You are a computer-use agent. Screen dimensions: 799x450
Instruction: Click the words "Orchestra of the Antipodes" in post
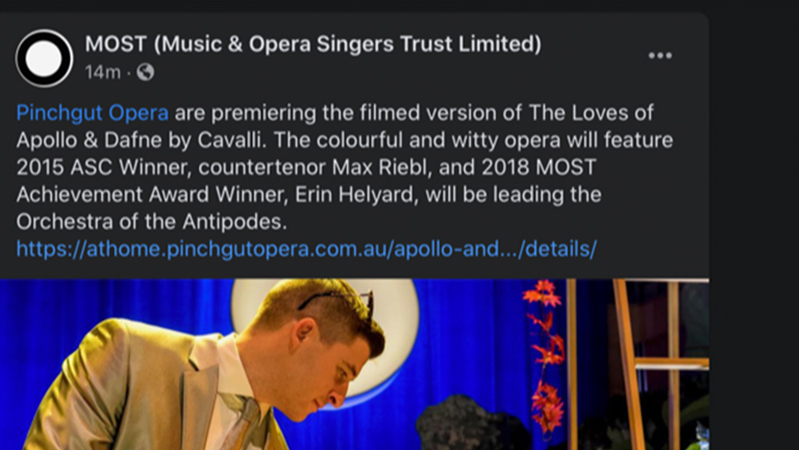pos(151,222)
